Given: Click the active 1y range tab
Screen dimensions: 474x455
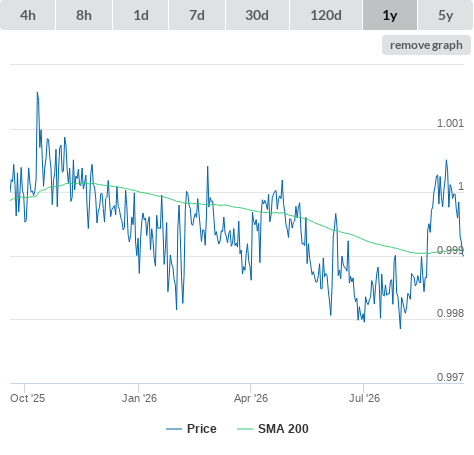Looking at the screenshot, I should click(x=390, y=15).
